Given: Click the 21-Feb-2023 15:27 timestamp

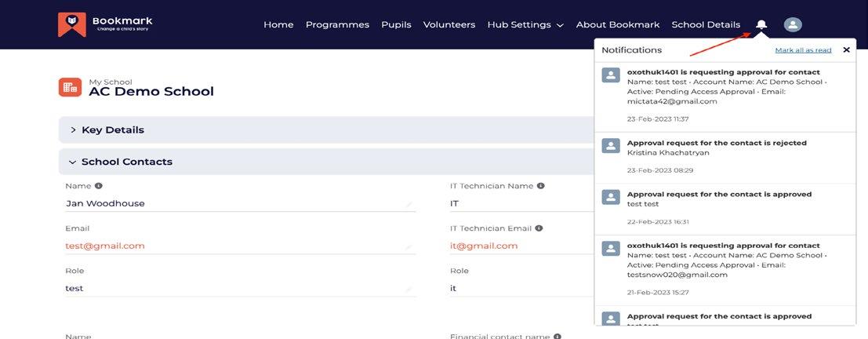Looking at the screenshot, I should click(x=658, y=293).
